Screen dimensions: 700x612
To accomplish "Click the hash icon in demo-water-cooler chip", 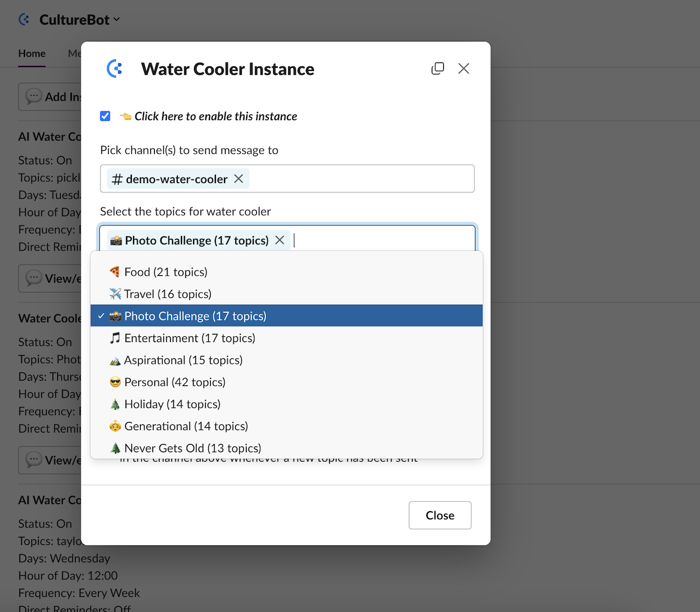I will 117,180.
